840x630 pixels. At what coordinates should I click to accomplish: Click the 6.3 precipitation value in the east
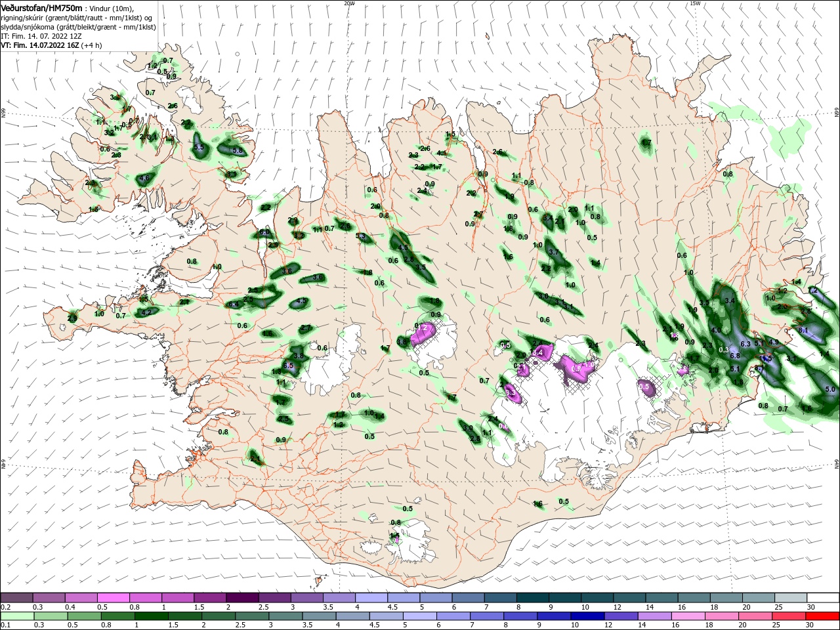745,344
